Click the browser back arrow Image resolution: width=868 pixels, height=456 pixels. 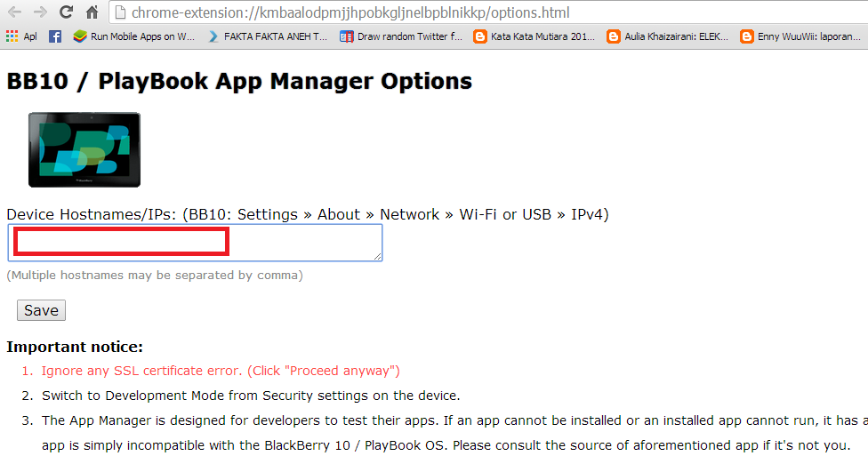click(x=14, y=12)
